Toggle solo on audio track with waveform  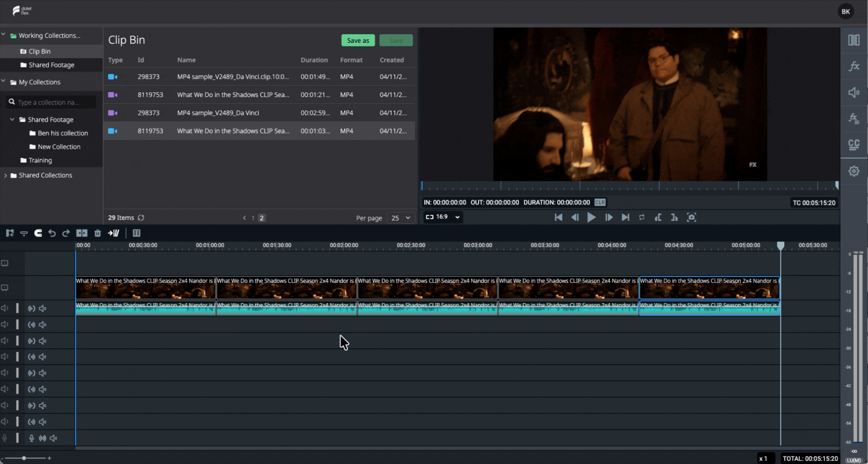click(32, 308)
